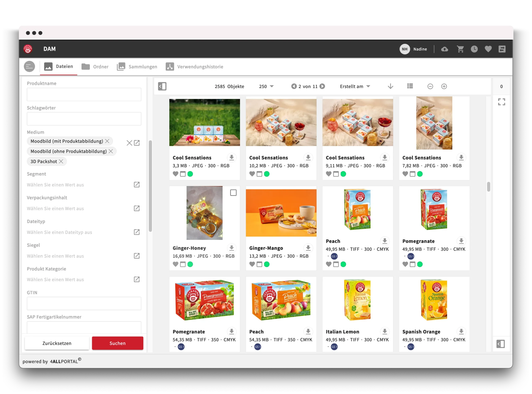Open the Segment value selector

pos(137,185)
